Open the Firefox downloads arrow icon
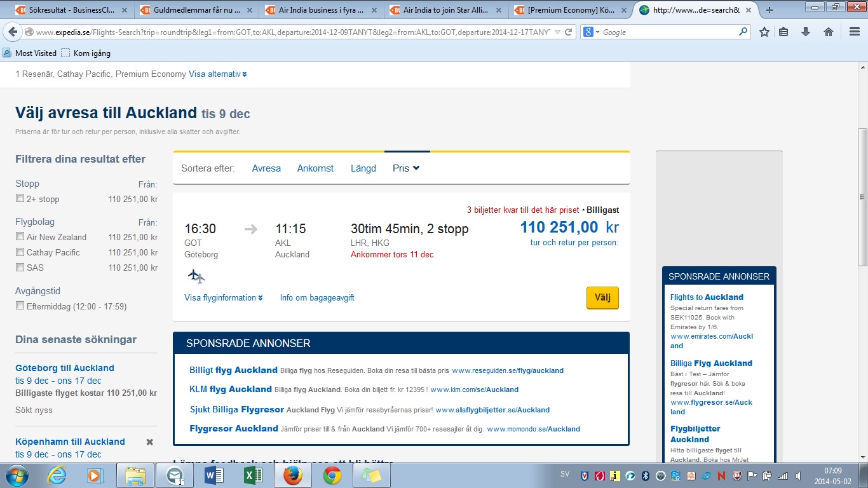 tap(806, 32)
